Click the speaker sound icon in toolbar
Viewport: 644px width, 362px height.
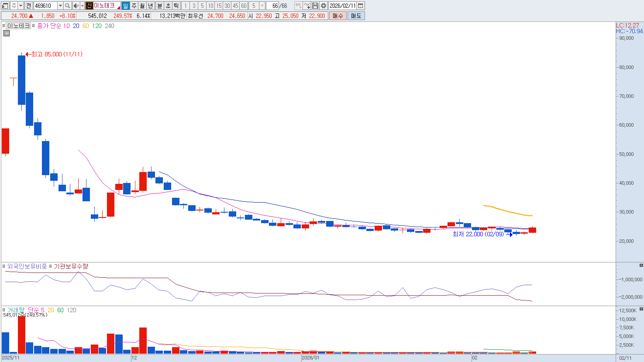(76, 6)
